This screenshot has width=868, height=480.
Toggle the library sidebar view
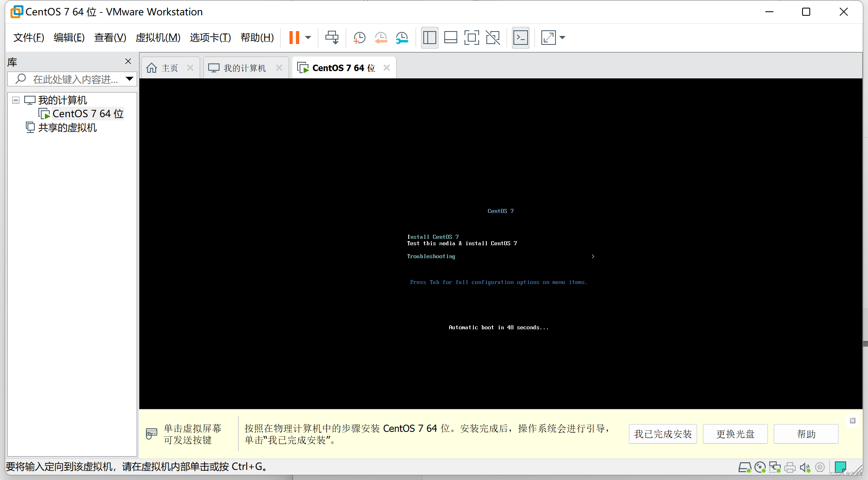[x=429, y=38]
